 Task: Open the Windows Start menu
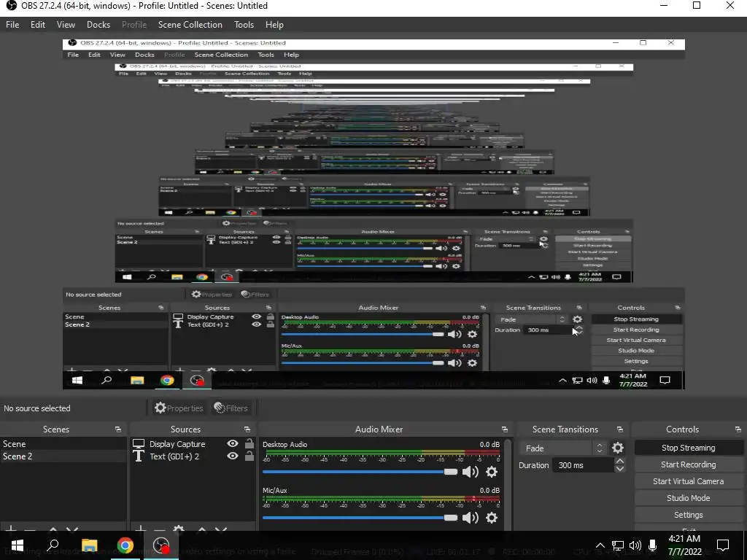click(x=18, y=545)
